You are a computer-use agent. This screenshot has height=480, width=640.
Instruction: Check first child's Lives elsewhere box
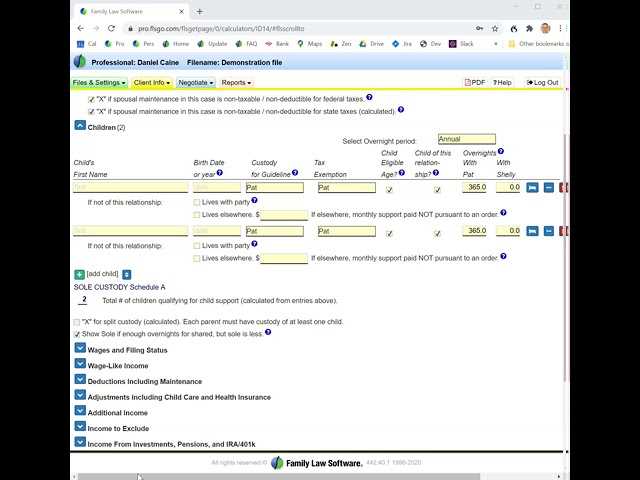197,215
